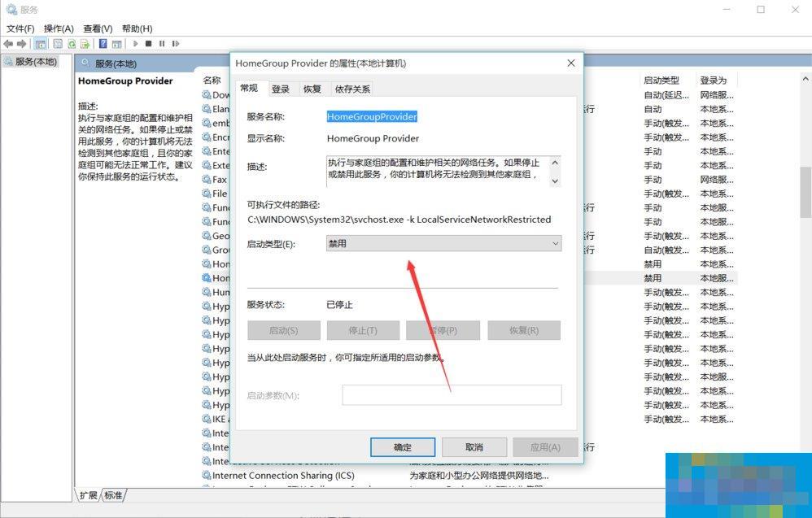Viewport: 812px width, 518px height.
Task: Click the gear icon beside Internet Connection Sharing (ICS)
Action: click(x=207, y=475)
